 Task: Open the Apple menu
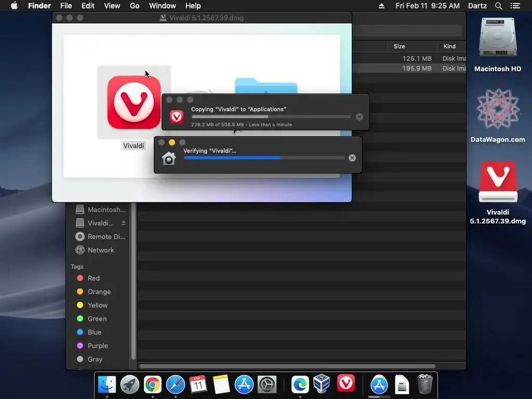click(14, 6)
